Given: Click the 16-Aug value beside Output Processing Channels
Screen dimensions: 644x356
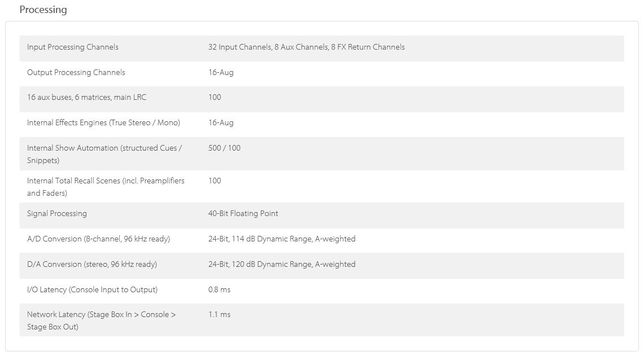Looking at the screenshot, I should 221,72.
